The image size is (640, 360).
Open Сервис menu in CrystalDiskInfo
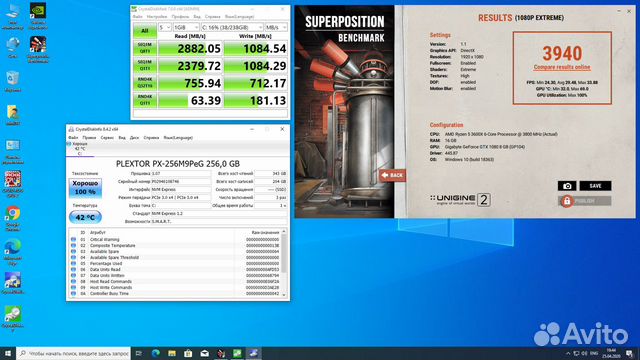click(x=107, y=138)
